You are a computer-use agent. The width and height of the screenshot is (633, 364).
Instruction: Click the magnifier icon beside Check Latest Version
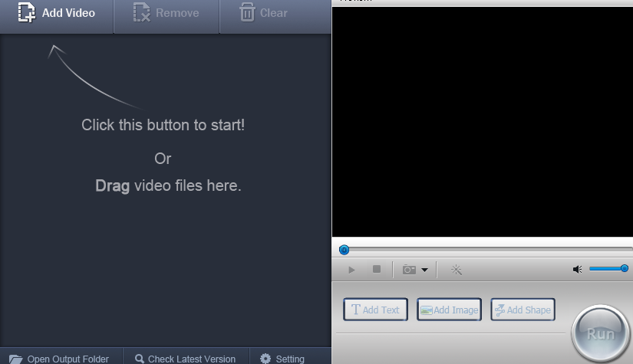coord(140,359)
